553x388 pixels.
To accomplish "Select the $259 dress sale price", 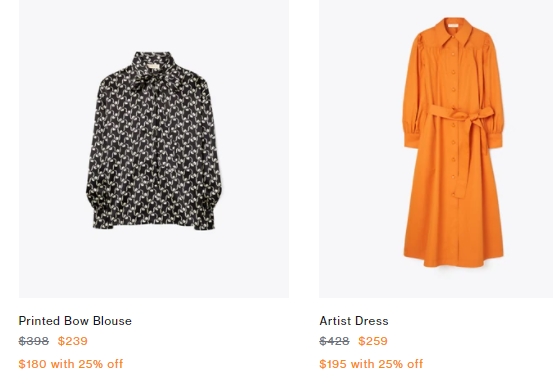I will tap(373, 341).
